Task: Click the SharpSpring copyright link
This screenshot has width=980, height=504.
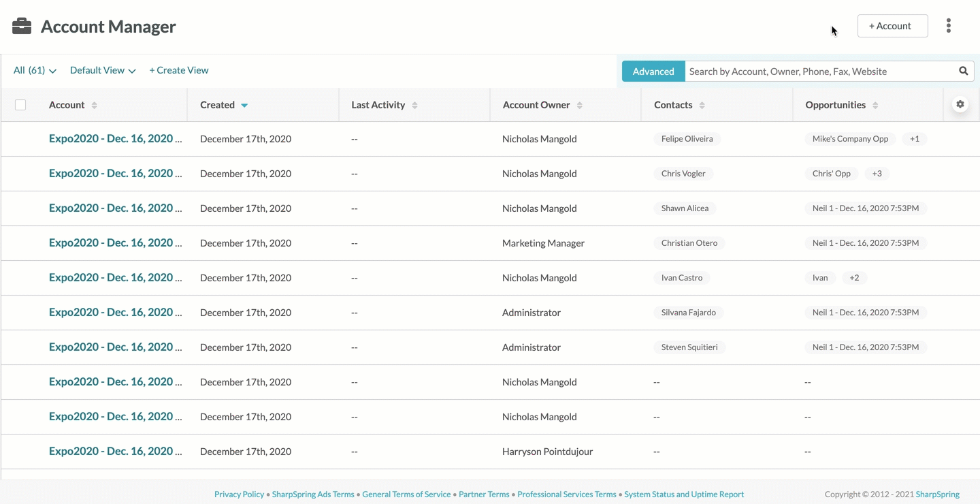Action: (937, 494)
